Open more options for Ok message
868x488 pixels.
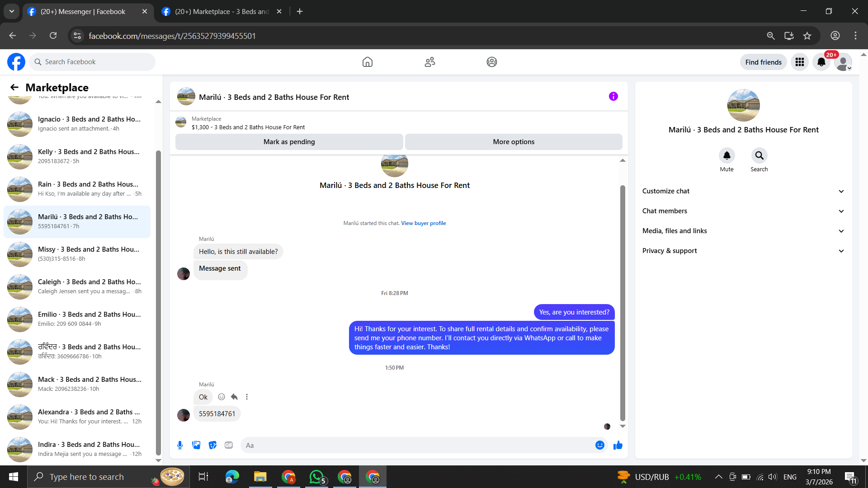[x=247, y=397]
